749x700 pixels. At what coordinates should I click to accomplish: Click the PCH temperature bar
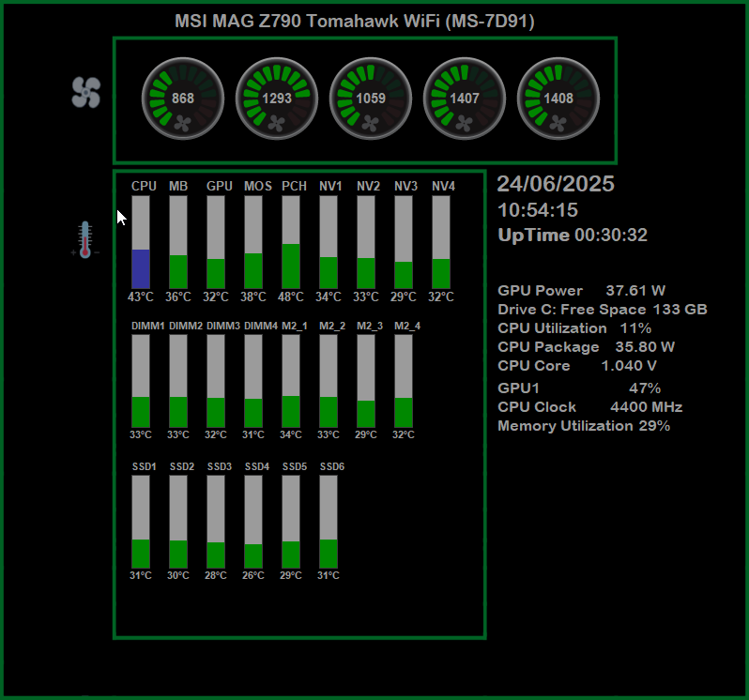291,242
